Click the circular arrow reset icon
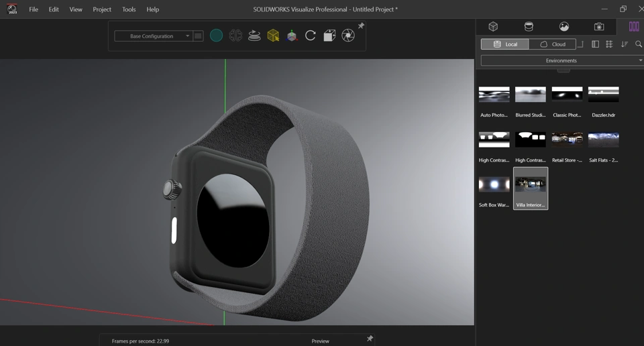 311,36
